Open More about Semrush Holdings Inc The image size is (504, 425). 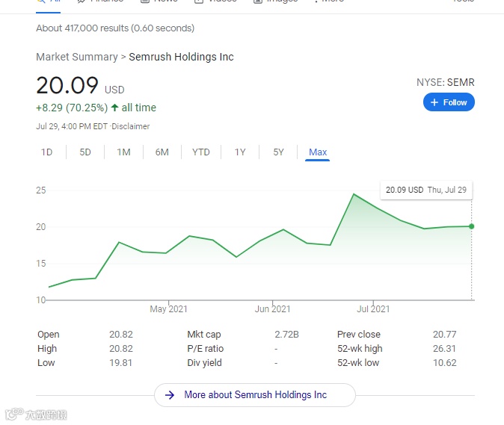pyautogui.click(x=255, y=395)
